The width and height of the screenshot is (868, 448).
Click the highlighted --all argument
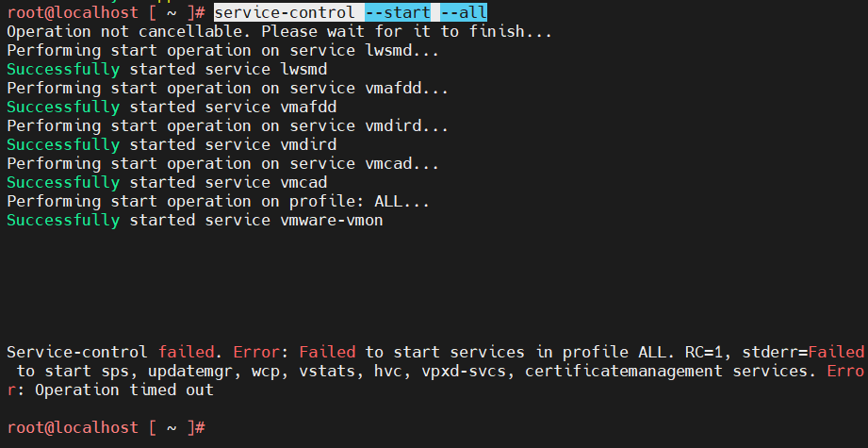[x=464, y=12]
